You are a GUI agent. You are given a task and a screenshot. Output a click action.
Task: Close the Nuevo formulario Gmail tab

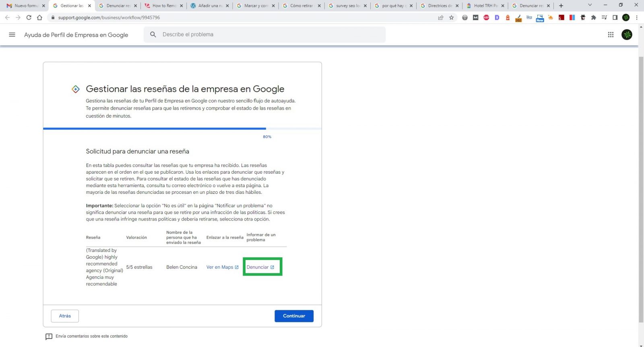tap(43, 6)
